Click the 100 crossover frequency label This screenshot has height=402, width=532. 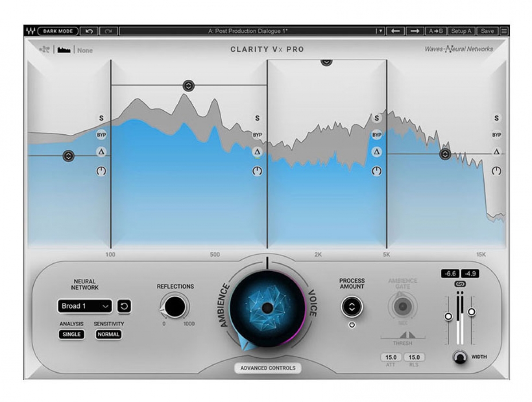coord(110,255)
